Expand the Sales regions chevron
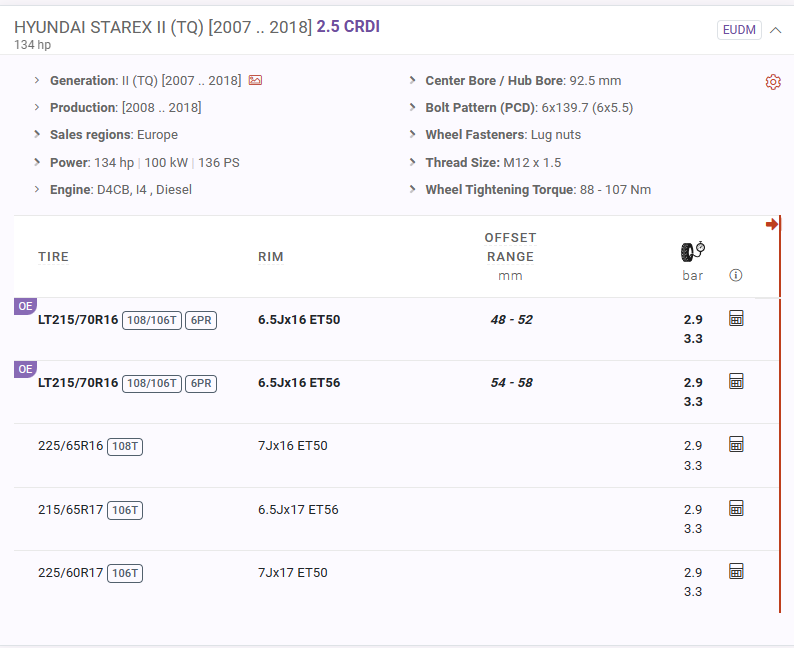794x648 pixels. pos(37,134)
